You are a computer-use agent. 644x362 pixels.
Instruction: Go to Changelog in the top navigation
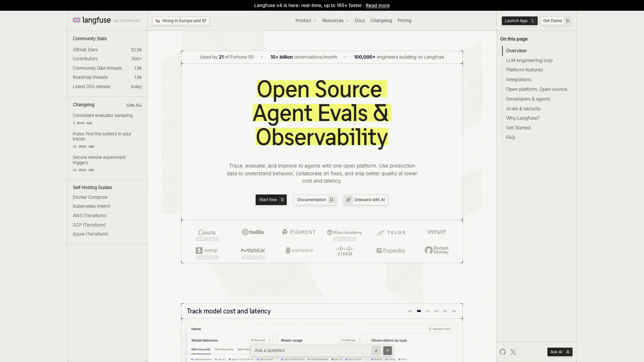tap(381, 21)
